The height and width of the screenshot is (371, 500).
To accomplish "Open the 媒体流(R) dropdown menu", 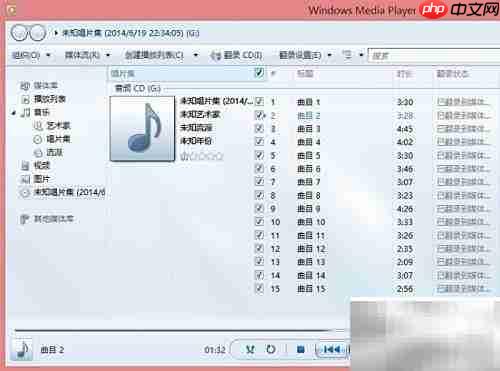I will click(x=87, y=55).
